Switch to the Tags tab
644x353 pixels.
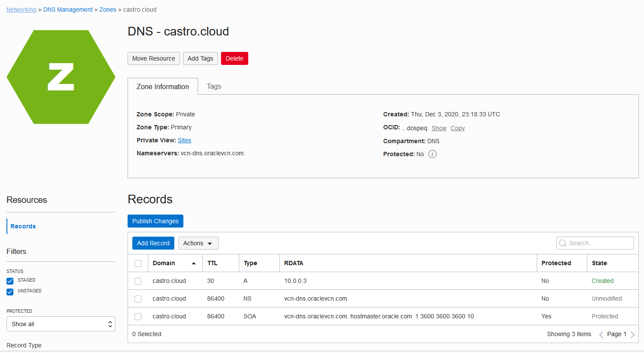coord(214,87)
